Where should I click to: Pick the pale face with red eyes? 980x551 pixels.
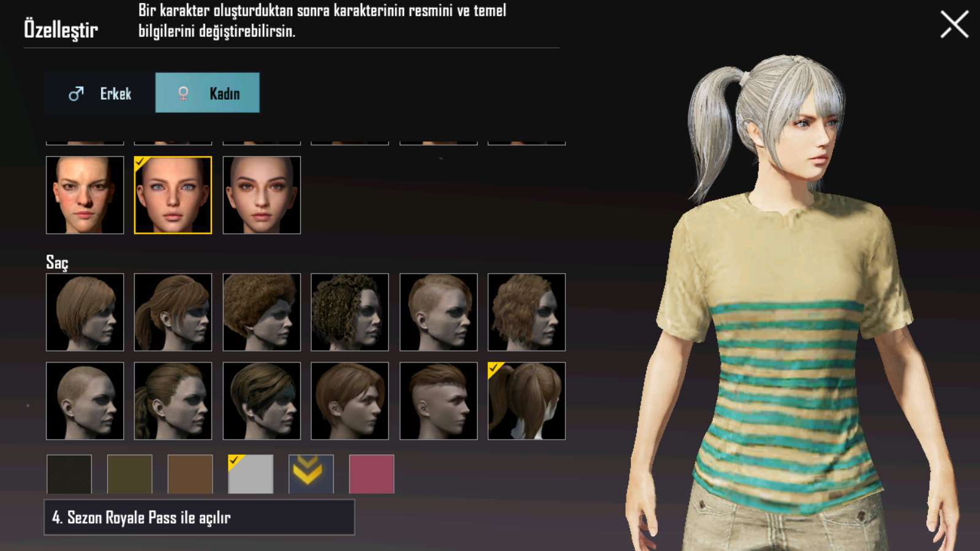(262, 195)
